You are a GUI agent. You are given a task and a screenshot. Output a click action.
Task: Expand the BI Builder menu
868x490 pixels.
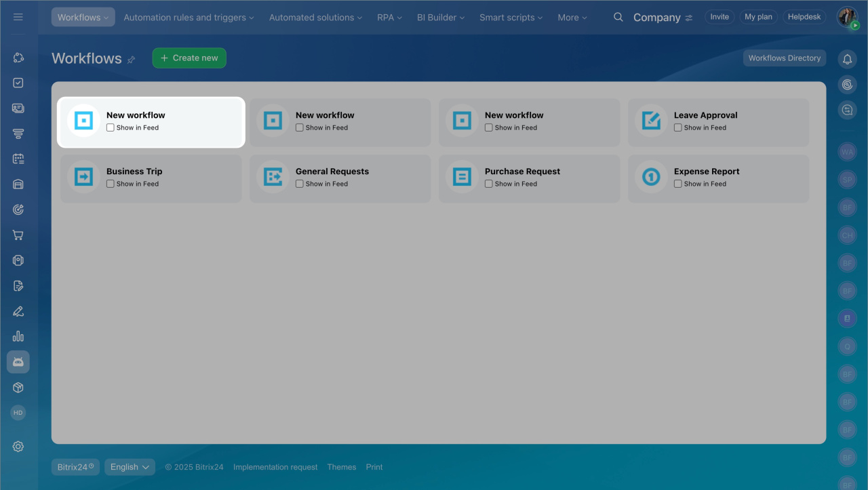click(x=441, y=17)
